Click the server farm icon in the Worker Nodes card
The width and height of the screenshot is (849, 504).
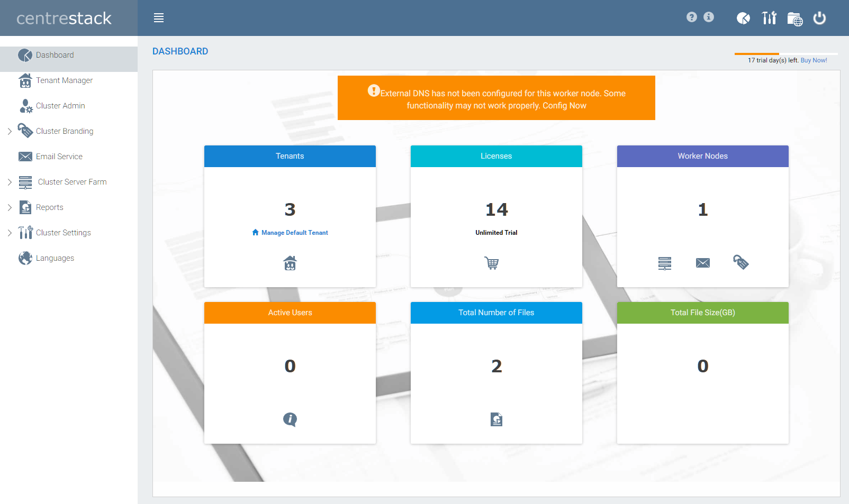(x=665, y=263)
